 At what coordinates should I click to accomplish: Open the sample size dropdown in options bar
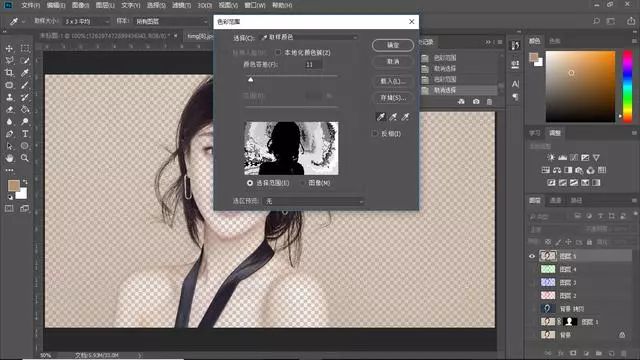click(x=87, y=21)
